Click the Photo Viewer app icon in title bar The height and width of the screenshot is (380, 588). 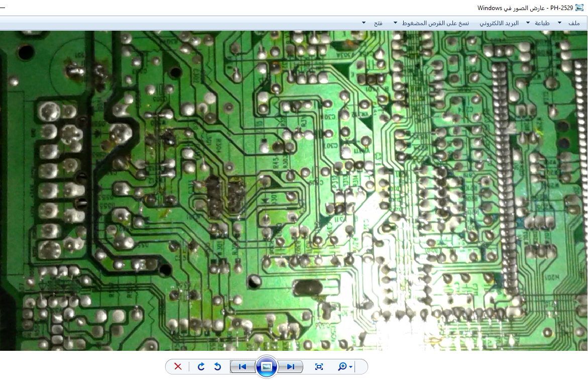(579, 8)
